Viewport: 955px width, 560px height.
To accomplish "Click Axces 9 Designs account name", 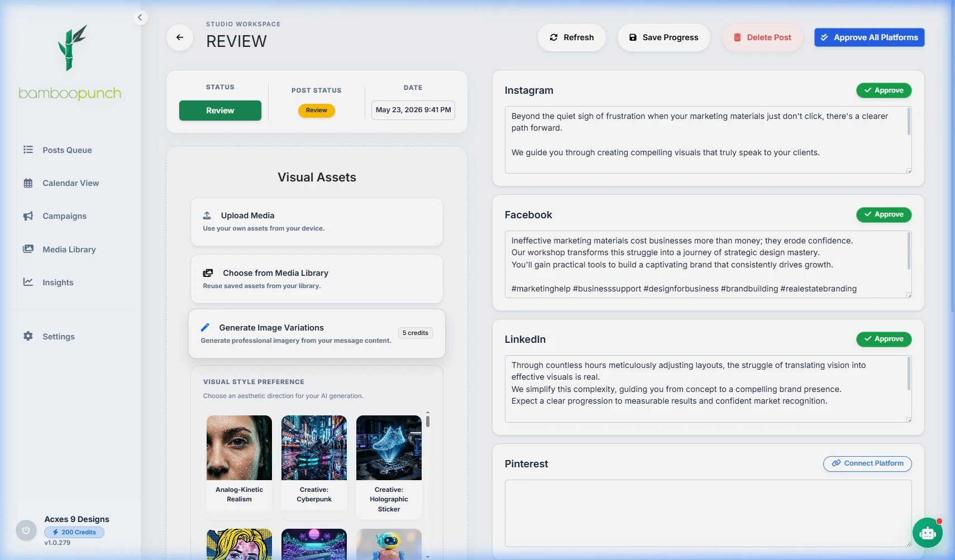I will pyautogui.click(x=77, y=519).
